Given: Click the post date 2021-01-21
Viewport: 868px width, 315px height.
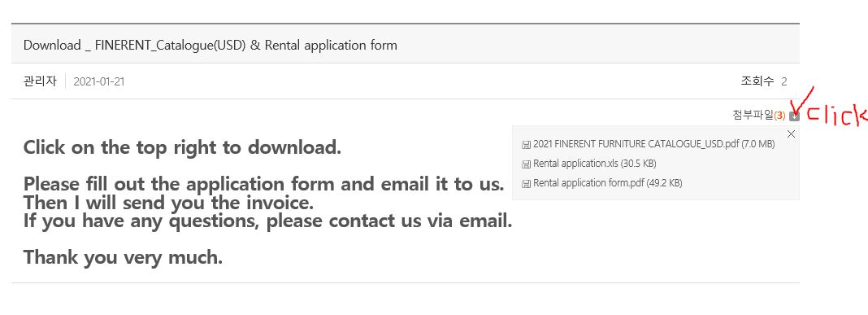Looking at the screenshot, I should [x=99, y=81].
